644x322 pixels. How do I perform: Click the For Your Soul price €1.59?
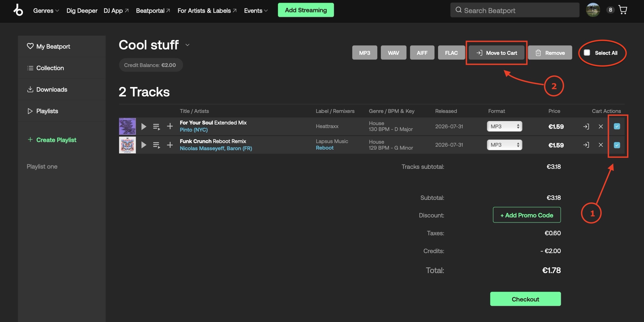click(556, 126)
